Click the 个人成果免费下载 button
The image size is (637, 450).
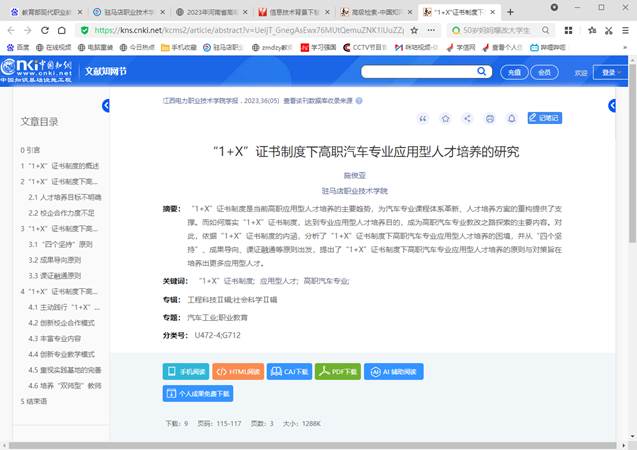click(x=198, y=394)
